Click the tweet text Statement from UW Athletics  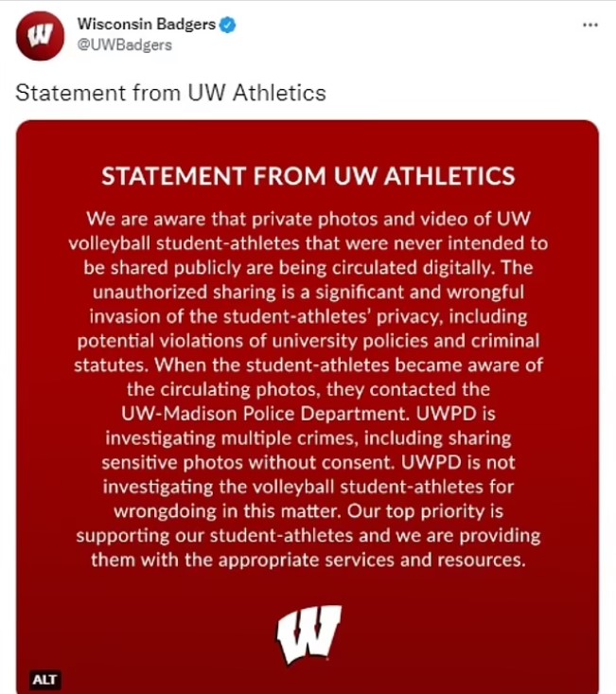click(x=170, y=93)
